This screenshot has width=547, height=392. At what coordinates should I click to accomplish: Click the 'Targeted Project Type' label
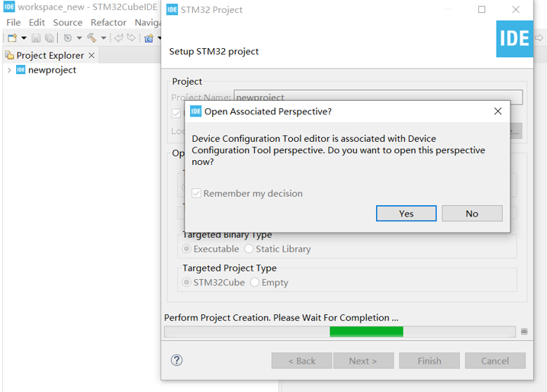[x=230, y=268]
